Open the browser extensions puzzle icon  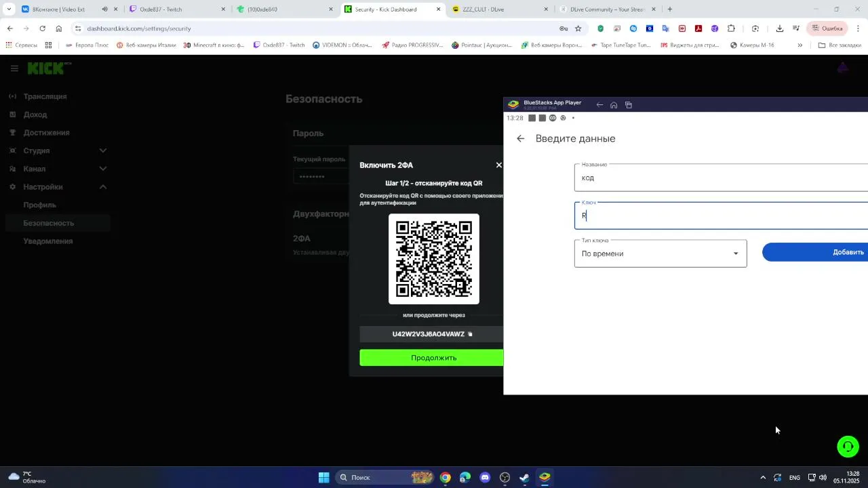731,28
